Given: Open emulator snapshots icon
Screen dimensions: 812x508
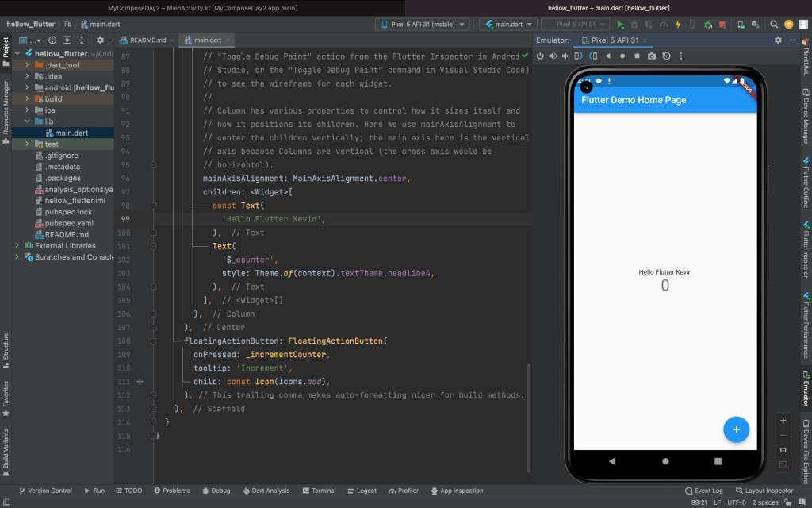Looking at the screenshot, I should point(666,56).
